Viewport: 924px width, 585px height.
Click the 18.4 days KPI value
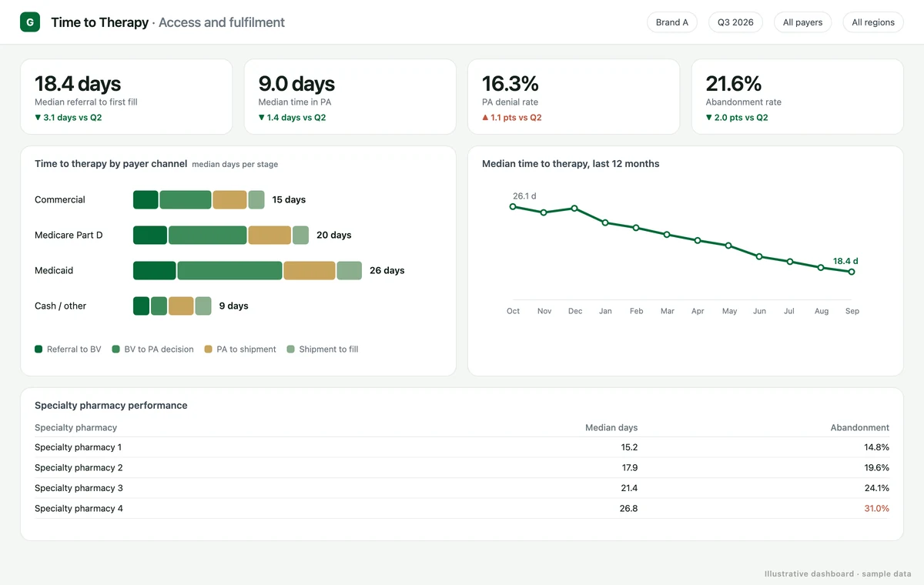coord(78,83)
